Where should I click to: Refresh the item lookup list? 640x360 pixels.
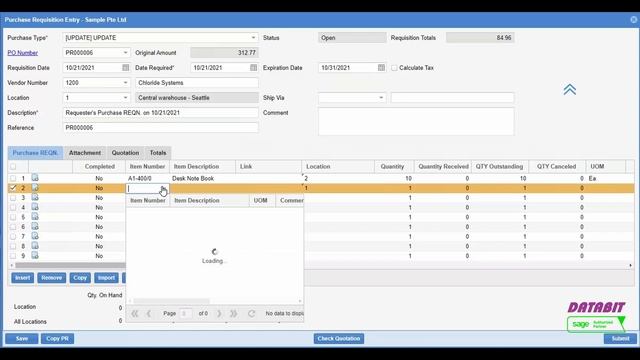251,313
